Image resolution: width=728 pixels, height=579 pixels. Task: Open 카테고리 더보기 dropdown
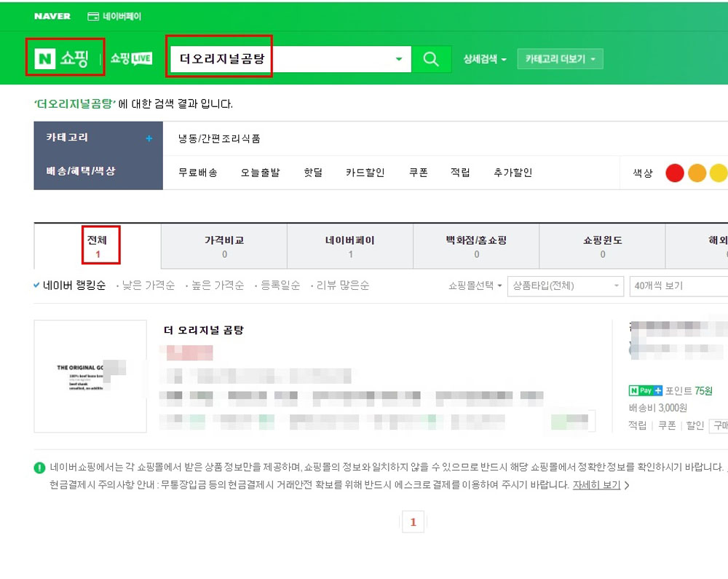pyautogui.click(x=560, y=59)
